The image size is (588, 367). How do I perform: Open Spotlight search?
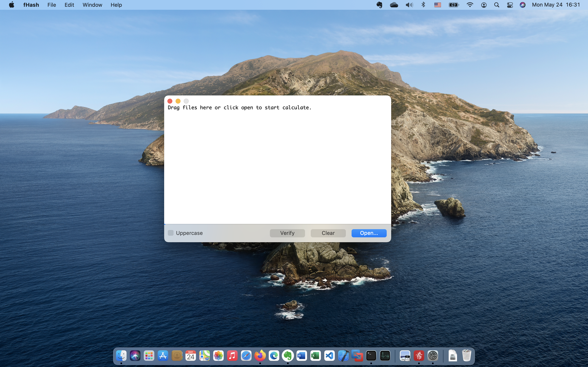click(x=497, y=5)
